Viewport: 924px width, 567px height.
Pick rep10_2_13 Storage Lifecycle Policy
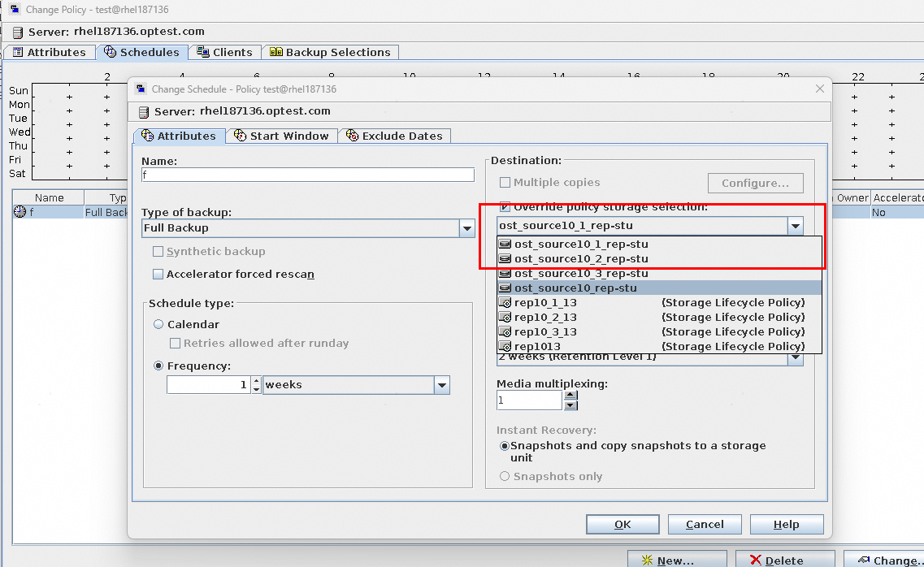tap(659, 318)
